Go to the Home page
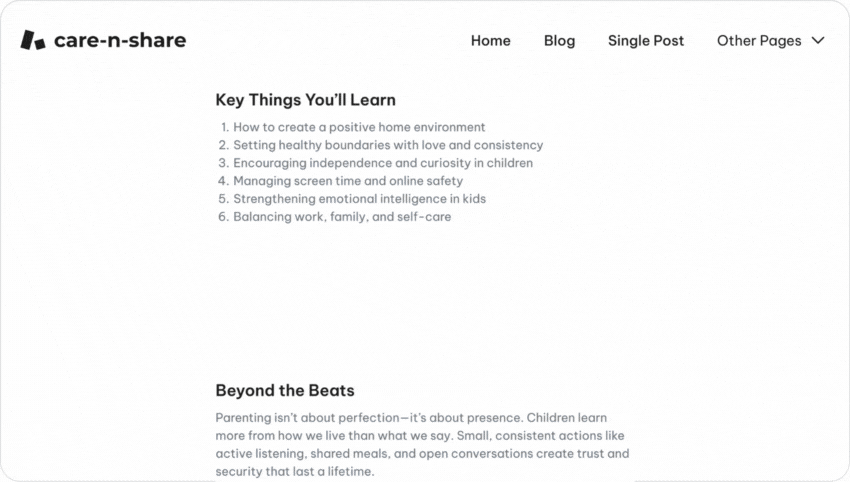 click(490, 41)
